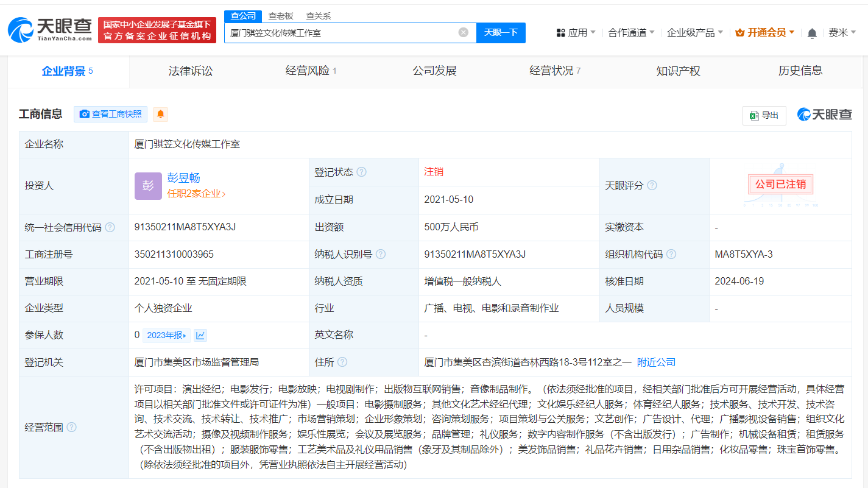Viewport: 868px width, 488px height.
Task: Click help icon beside 登记状态
Action: 361,172
